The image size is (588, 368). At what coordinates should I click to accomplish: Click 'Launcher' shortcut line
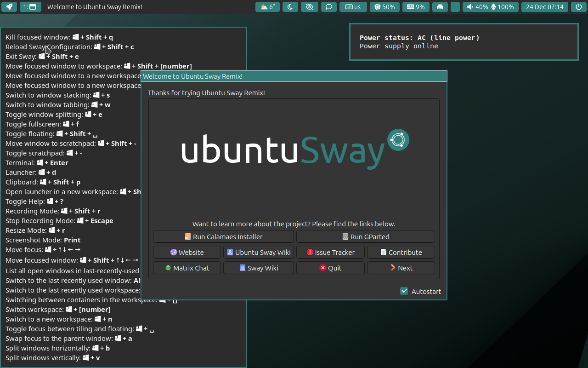(x=31, y=172)
